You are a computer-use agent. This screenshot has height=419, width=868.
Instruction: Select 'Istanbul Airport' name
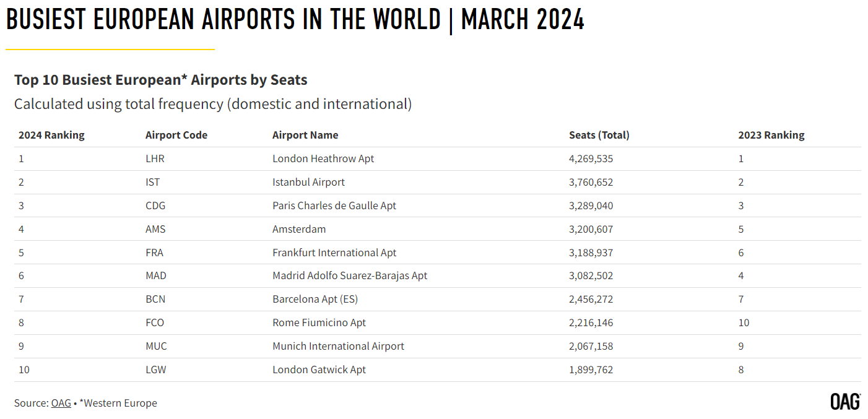click(x=308, y=182)
